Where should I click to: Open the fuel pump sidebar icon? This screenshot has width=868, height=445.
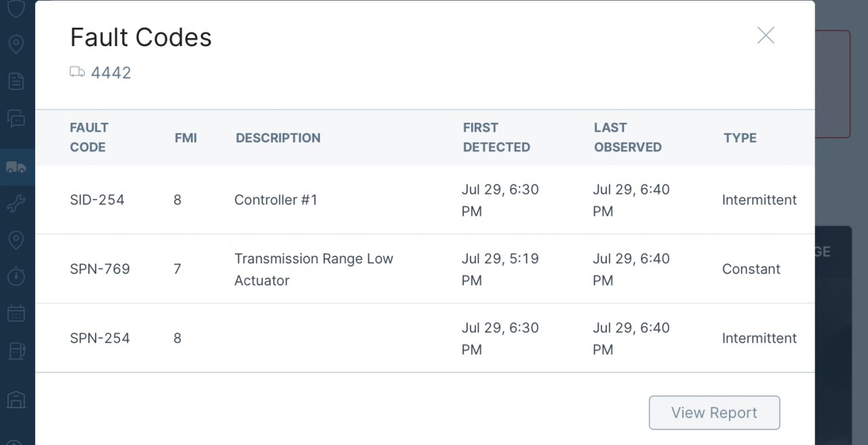click(16, 351)
